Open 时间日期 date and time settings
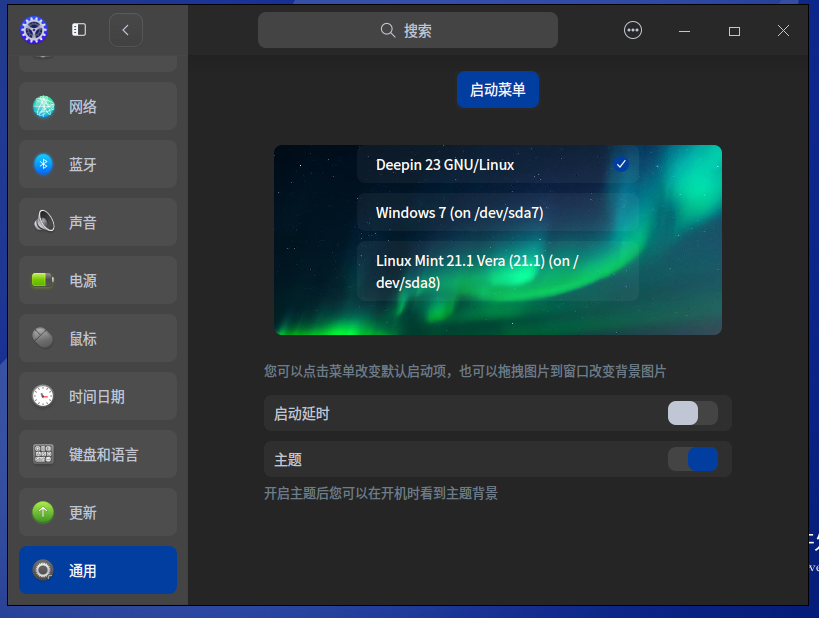Screen dimensions: 819x618 tap(97, 396)
